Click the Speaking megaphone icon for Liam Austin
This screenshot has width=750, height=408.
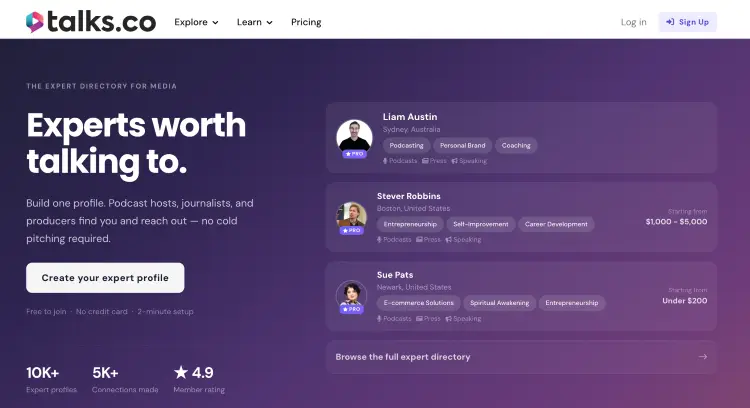click(x=454, y=161)
